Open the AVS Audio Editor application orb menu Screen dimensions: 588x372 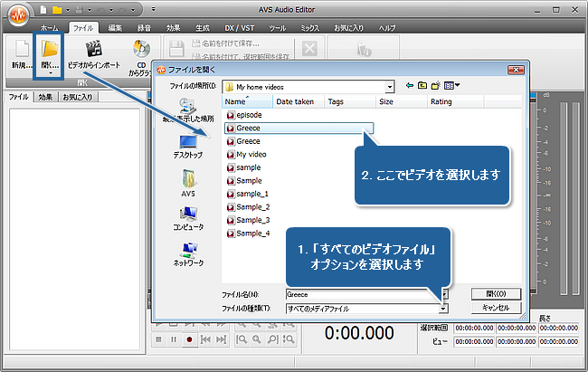tap(19, 15)
